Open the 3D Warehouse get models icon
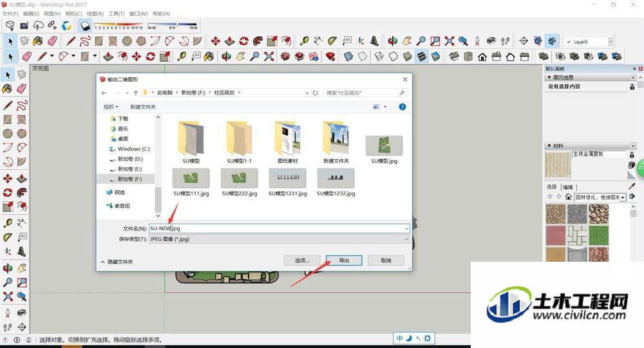 point(285,56)
